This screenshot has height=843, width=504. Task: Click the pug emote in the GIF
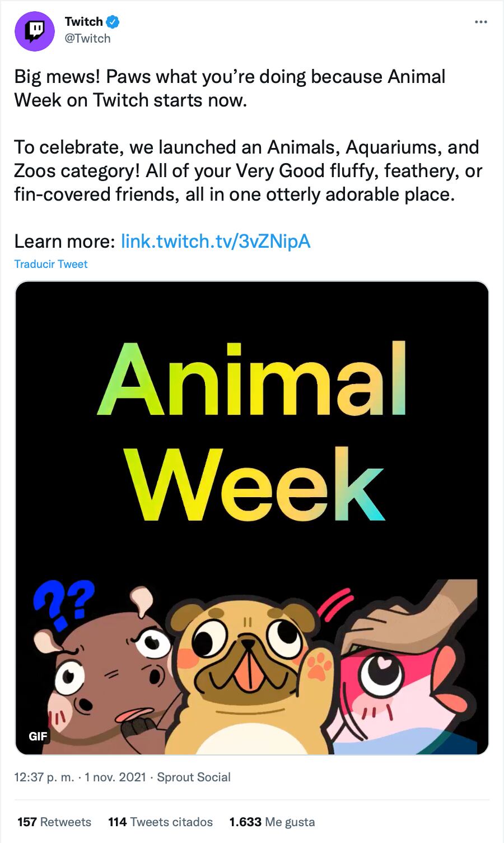click(246, 684)
